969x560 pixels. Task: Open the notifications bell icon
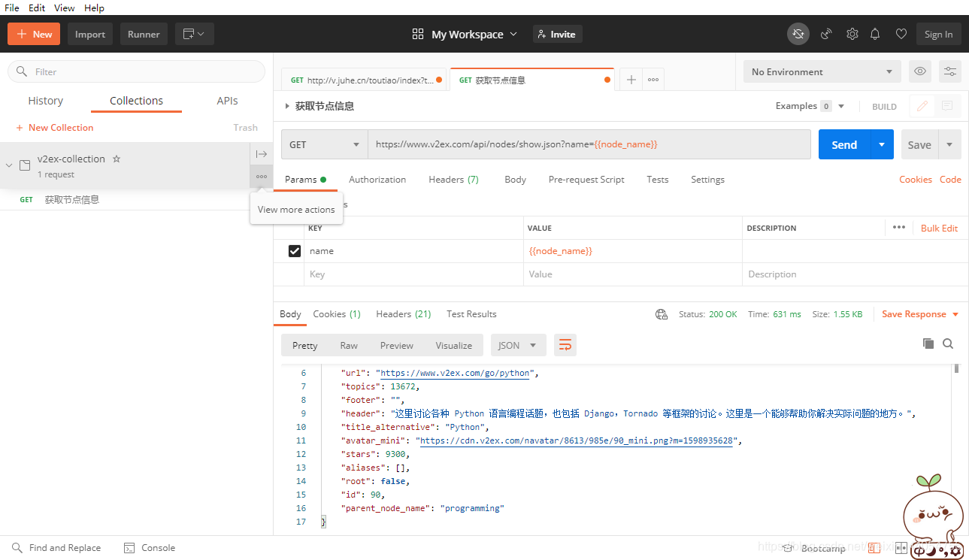coord(875,34)
